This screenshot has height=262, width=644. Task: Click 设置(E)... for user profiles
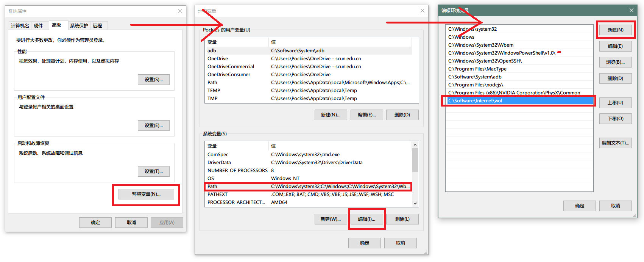click(153, 126)
